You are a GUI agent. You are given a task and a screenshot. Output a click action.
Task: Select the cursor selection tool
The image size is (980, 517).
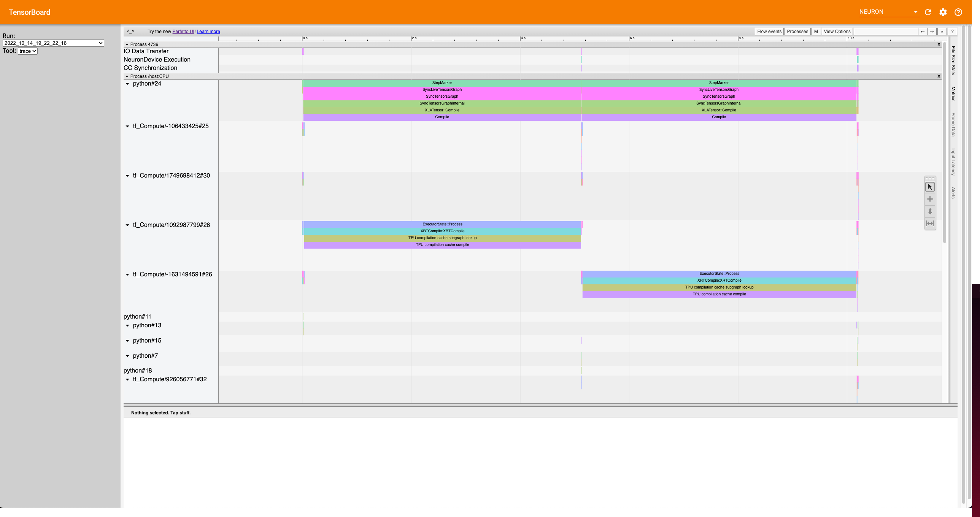930,186
